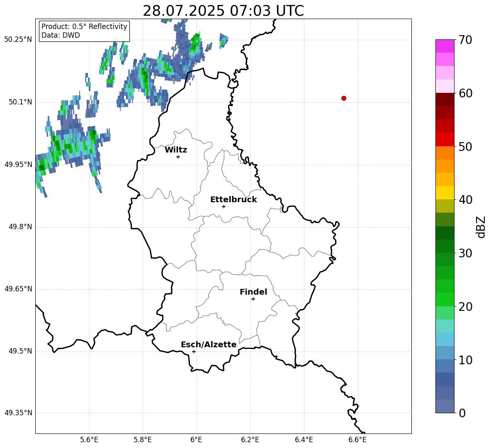
Task: Click the 6.6°E longitude label
Action: pos(357,440)
